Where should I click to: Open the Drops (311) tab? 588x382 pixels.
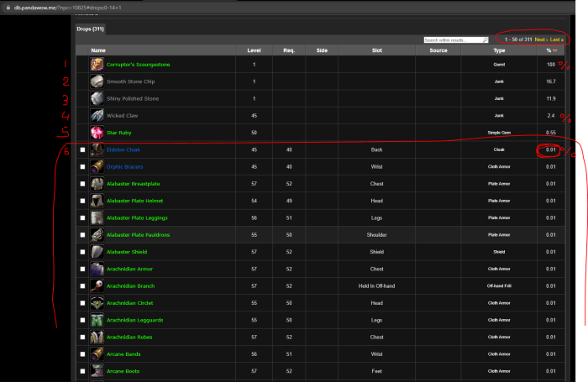point(90,29)
